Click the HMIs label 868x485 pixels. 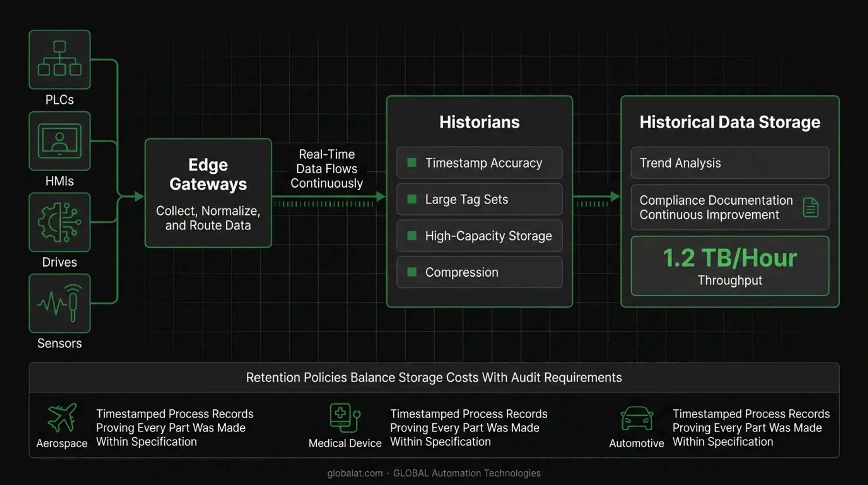(x=59, y=181)
